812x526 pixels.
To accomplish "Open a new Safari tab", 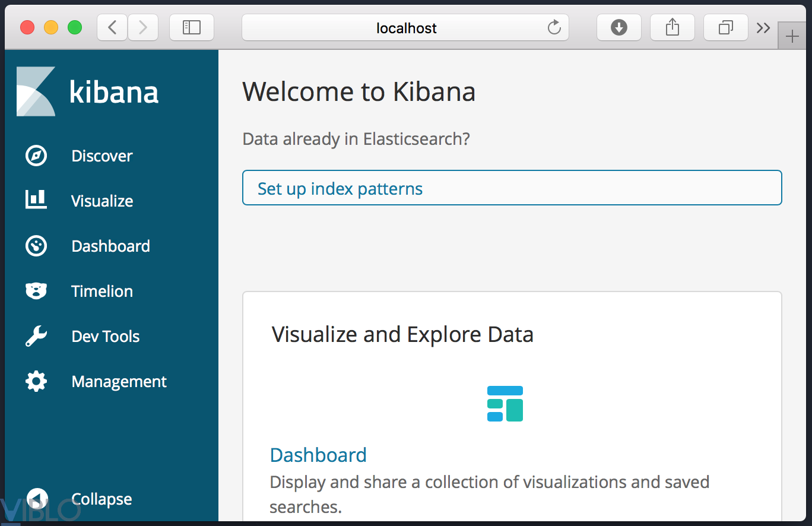I will pos(792,37).
